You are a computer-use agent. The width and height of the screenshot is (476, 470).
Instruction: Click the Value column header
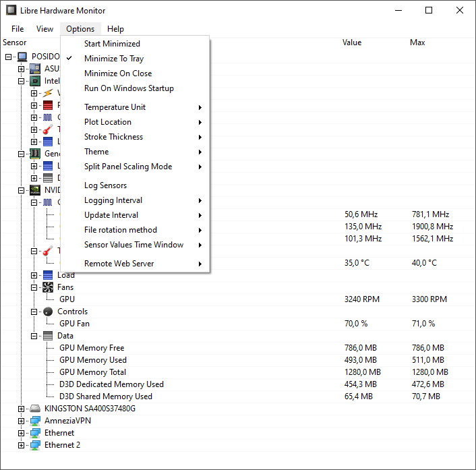pyautogui.click(x=352, y=42)
